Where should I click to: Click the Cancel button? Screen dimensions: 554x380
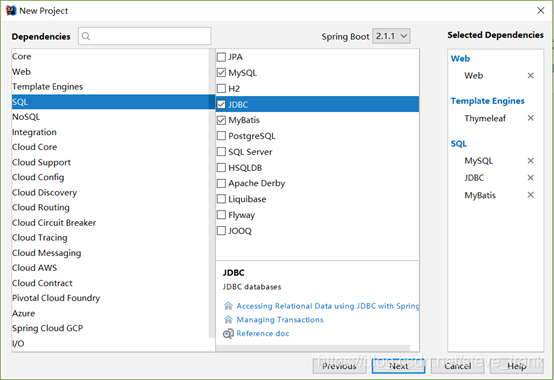tap(457, 366)
